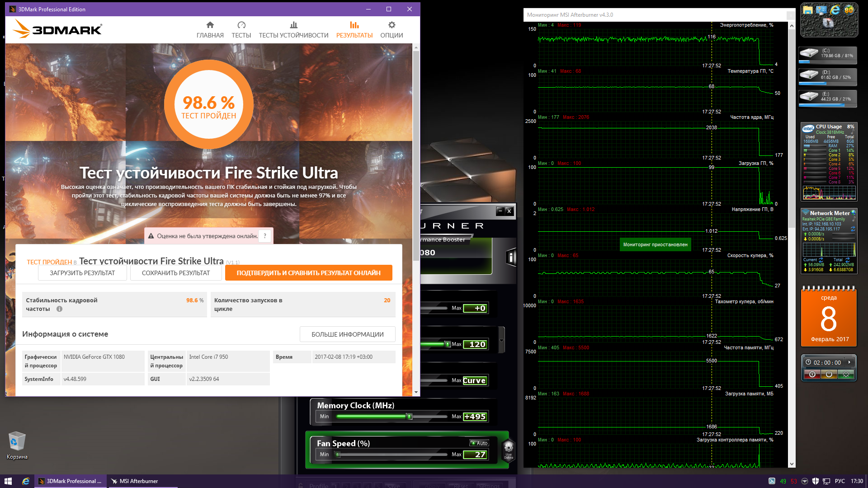The image size is (868, 488).
Task: Click БОЛЬШЕ ИНФОРМАЦИИ button
Action: tap(347, 334)
